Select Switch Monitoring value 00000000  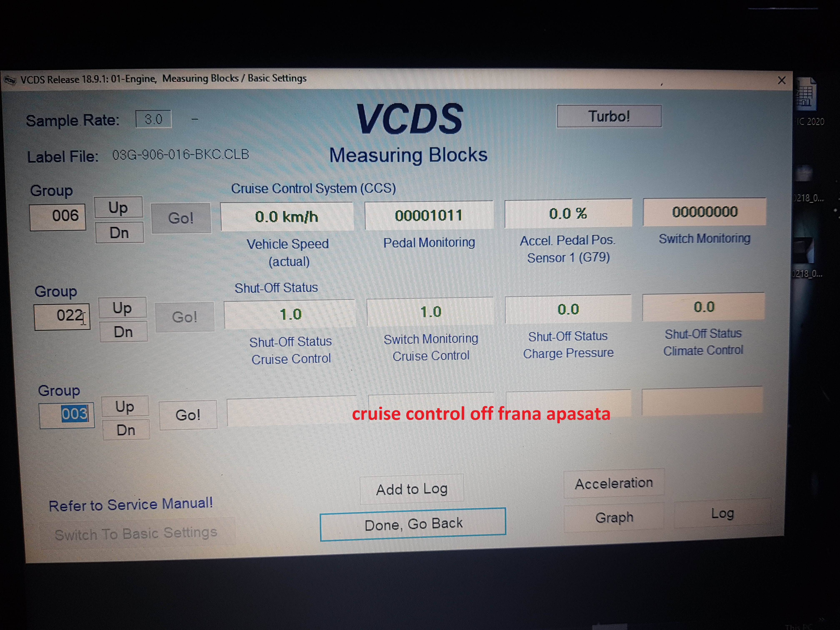705,211
